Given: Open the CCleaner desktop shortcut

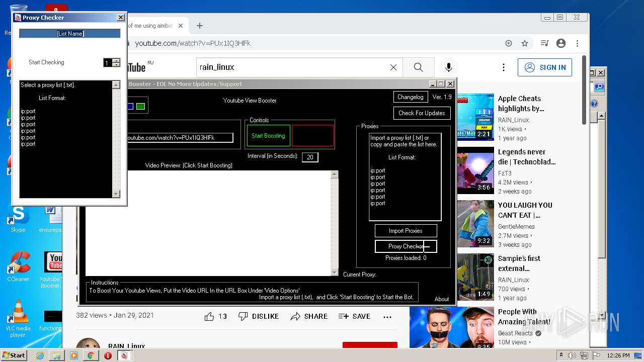Looking at the screenshot, I should point(18,267).
